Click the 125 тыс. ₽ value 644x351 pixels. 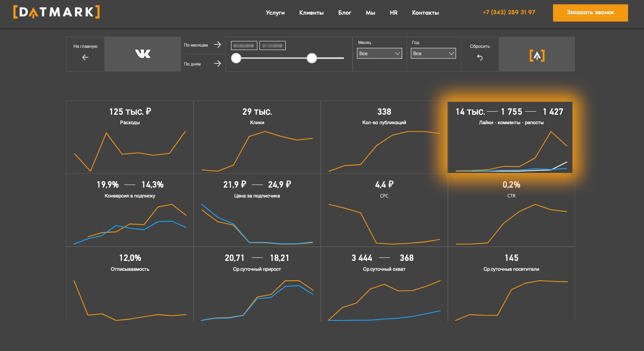click(130, 112)
